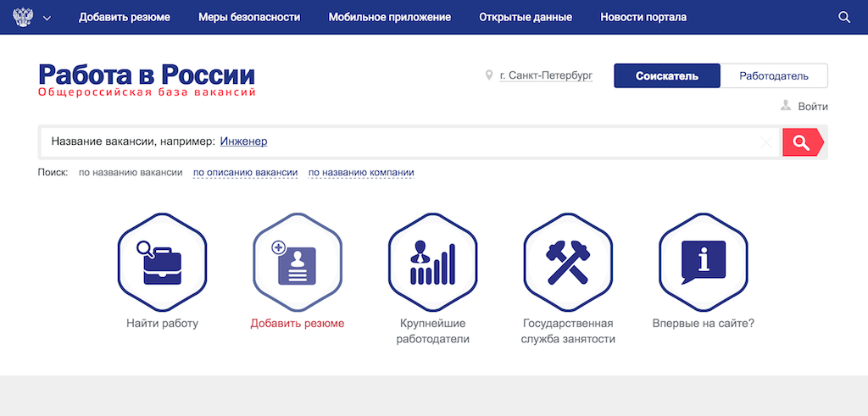
Task: Click the vacancy name search field
Action: [x=509, y=142]
